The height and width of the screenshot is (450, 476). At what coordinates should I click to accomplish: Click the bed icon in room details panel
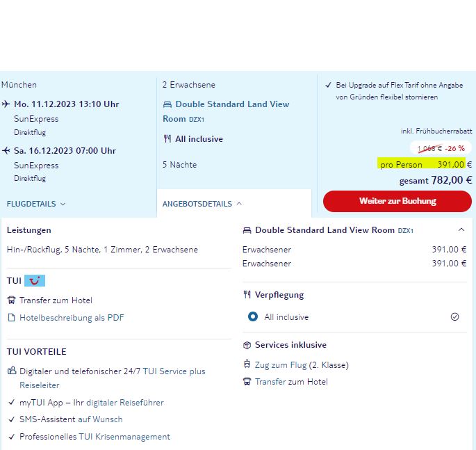click(247, 230)
